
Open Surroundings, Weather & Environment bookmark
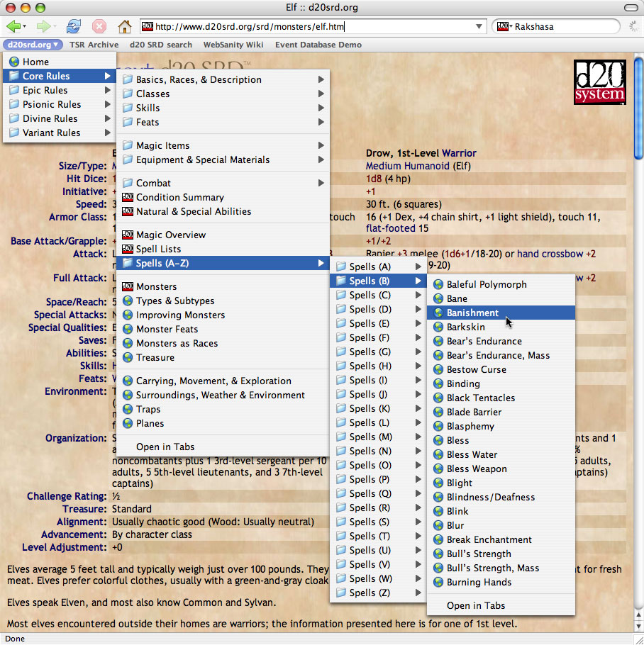[224, 396]
